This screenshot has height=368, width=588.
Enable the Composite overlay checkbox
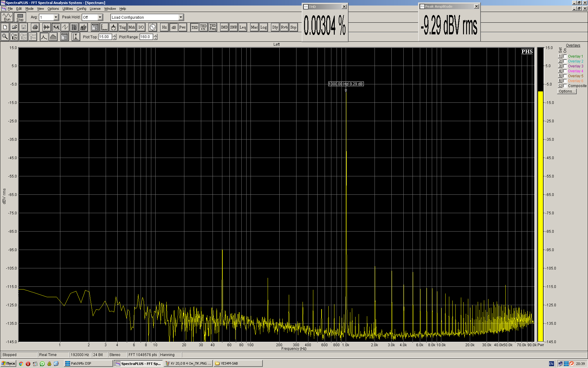click(x=565, y=86)
